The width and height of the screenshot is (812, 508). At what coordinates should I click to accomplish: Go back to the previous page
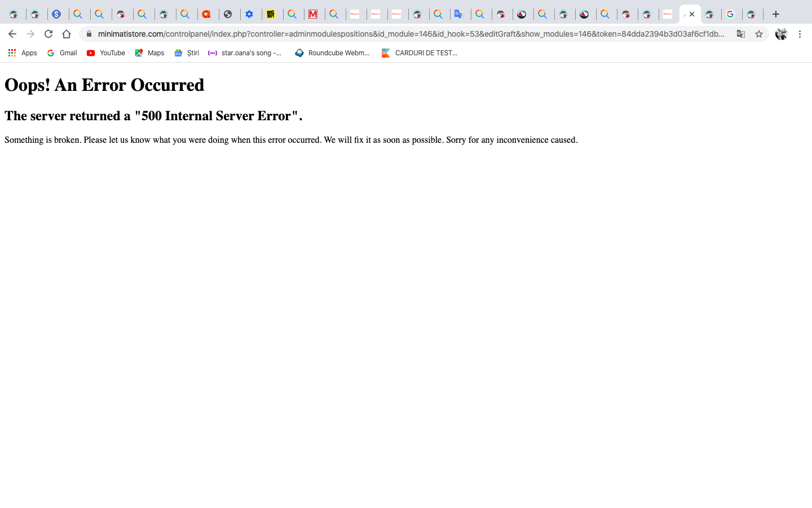(x=12, y=34)
